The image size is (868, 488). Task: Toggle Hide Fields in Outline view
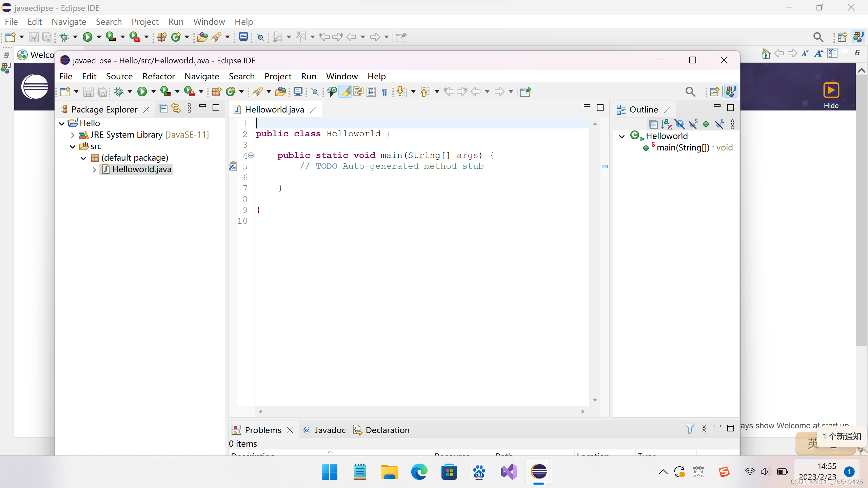(x=679, y=124)
